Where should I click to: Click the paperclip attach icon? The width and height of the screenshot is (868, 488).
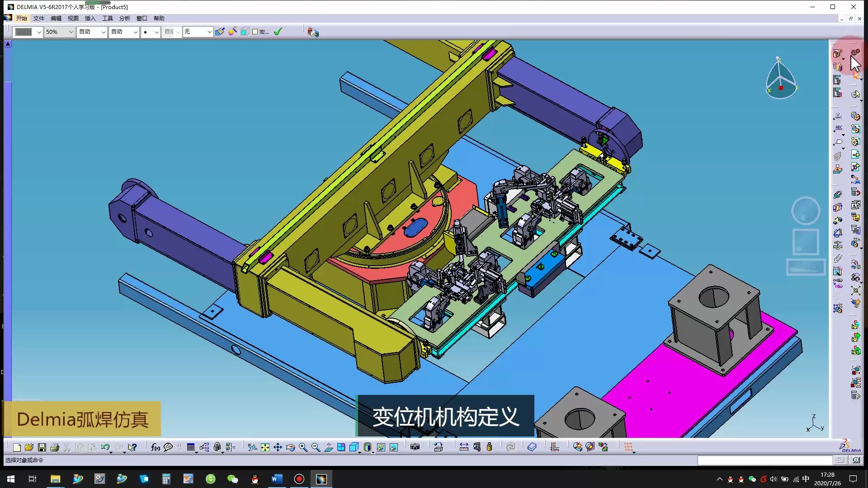pos(838,258)
